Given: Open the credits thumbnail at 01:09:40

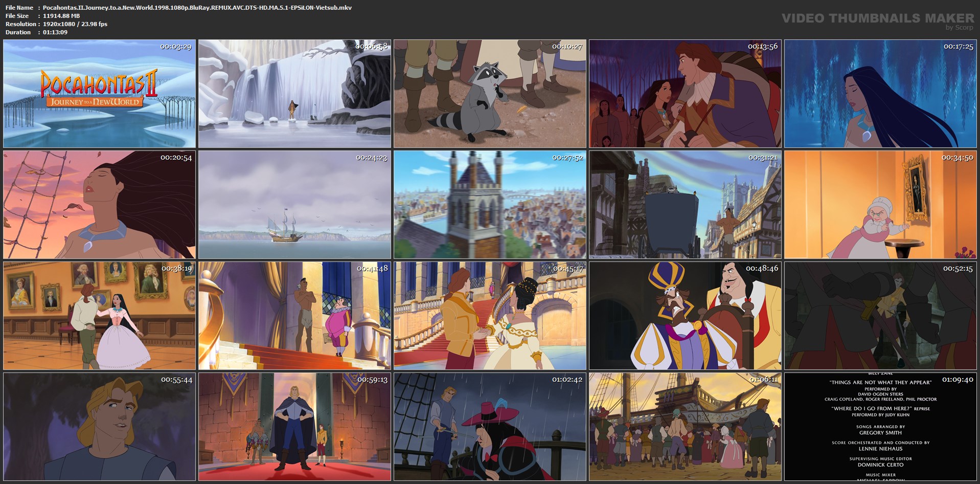Looking at the screenshot, I should tap(881, 427).
